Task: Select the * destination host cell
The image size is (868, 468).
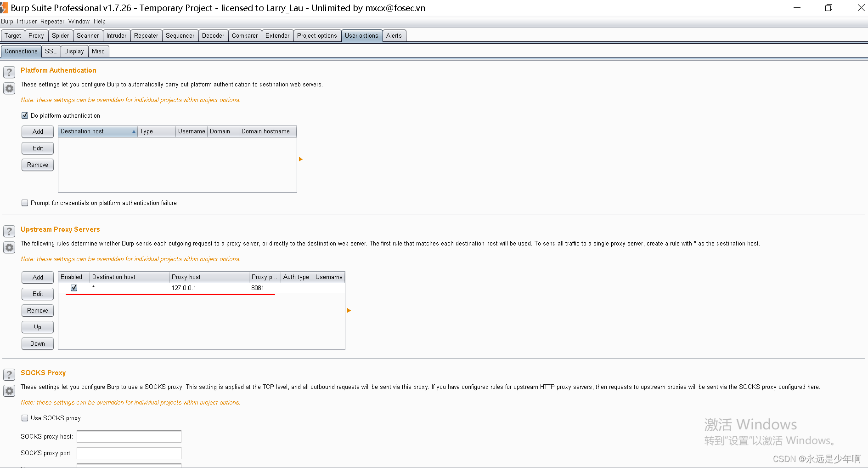Action: (x=130, y=288)
